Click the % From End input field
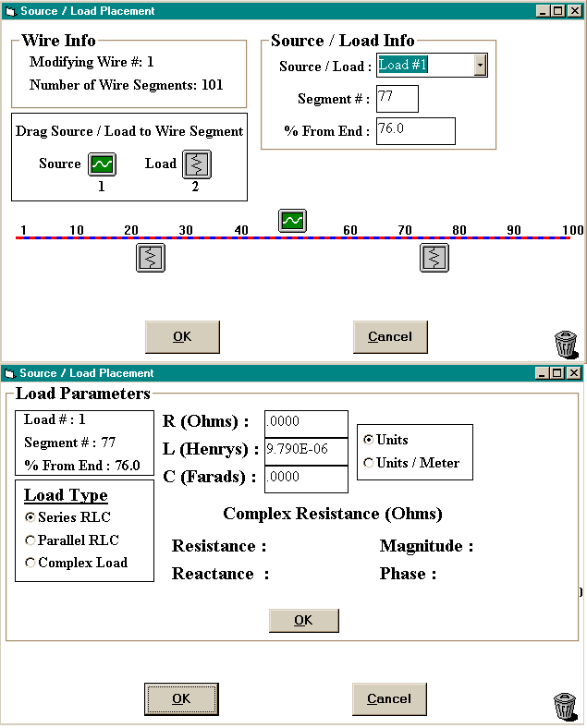This screenshot has width=587, height=728. (x=415, y=130)
